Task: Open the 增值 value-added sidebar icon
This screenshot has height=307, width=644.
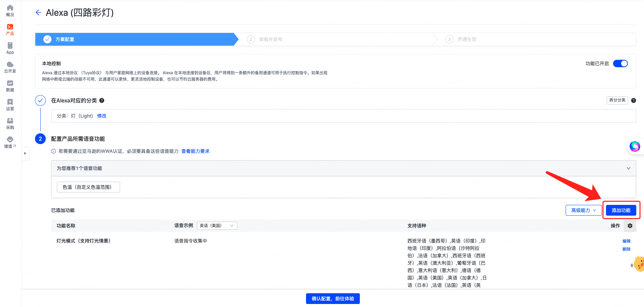Action: pyautogui.click(x=10, y=142)
